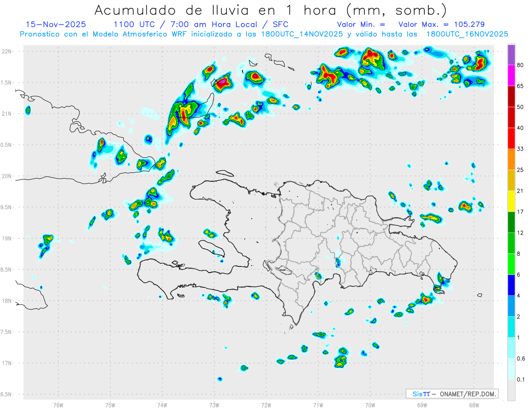
Task: Click the grey legend swatch below 0.1
Action: point(511,390)
